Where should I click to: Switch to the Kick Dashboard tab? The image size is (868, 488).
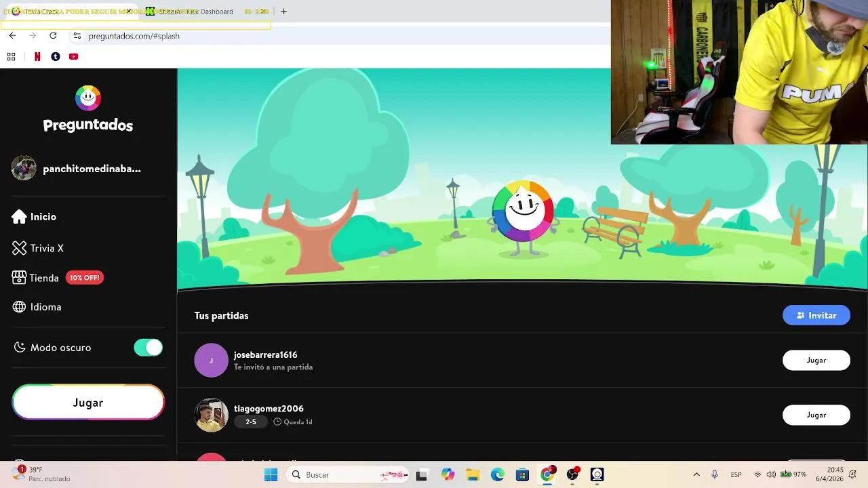(x=197, y=12)
